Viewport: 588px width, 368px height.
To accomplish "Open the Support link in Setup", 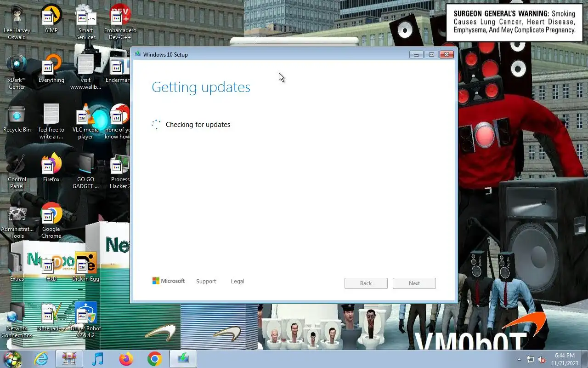I will 206,281.
